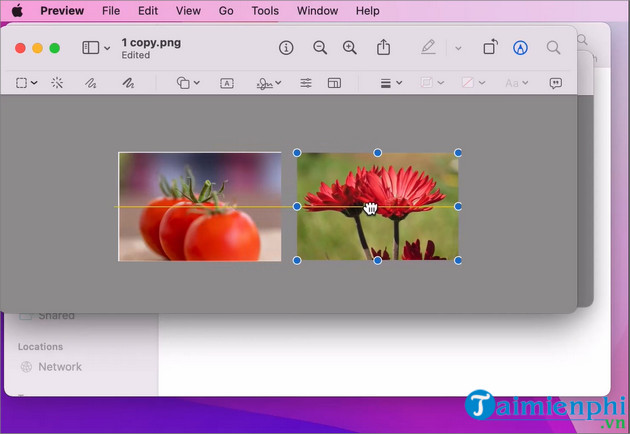Expand the signature dropdown arrow
Viewport: 630px width, 434px height.
[278, 83]
